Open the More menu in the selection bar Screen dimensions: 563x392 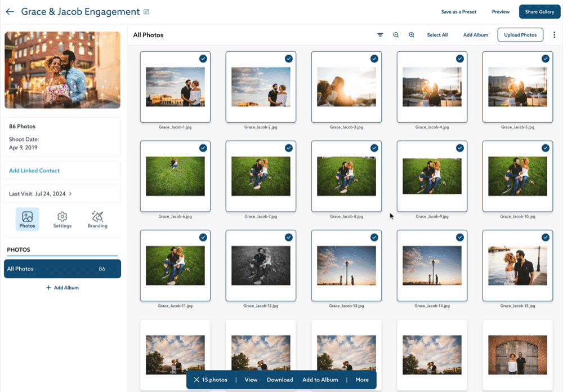click(361, 380)
